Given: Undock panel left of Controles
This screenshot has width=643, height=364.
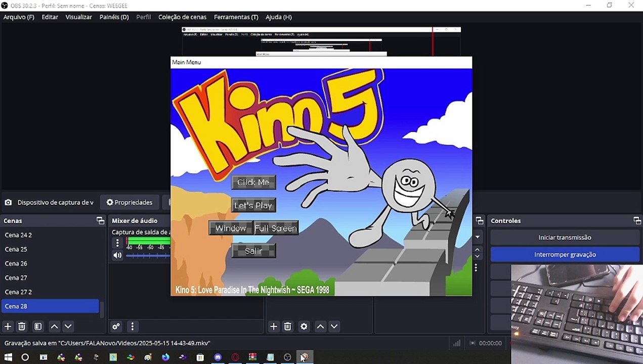Looking at the screenshot, I should tap(479, 220).
